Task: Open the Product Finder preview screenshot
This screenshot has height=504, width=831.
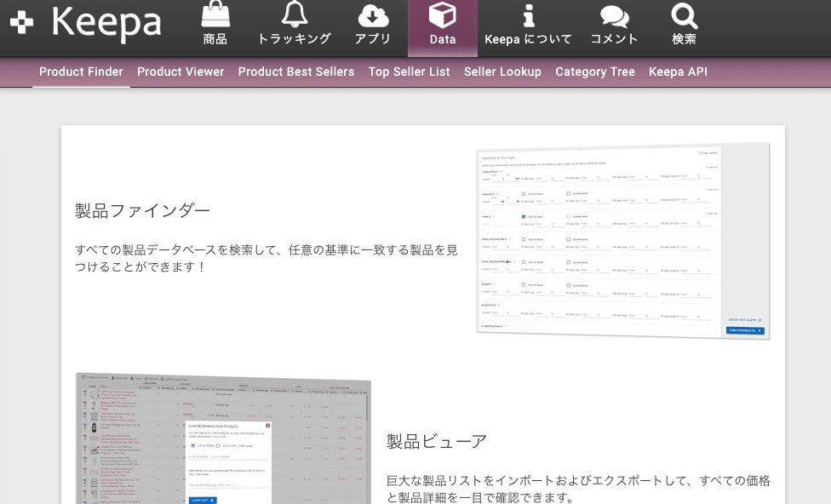Action: pyautogui.click(x=622, y=241)
